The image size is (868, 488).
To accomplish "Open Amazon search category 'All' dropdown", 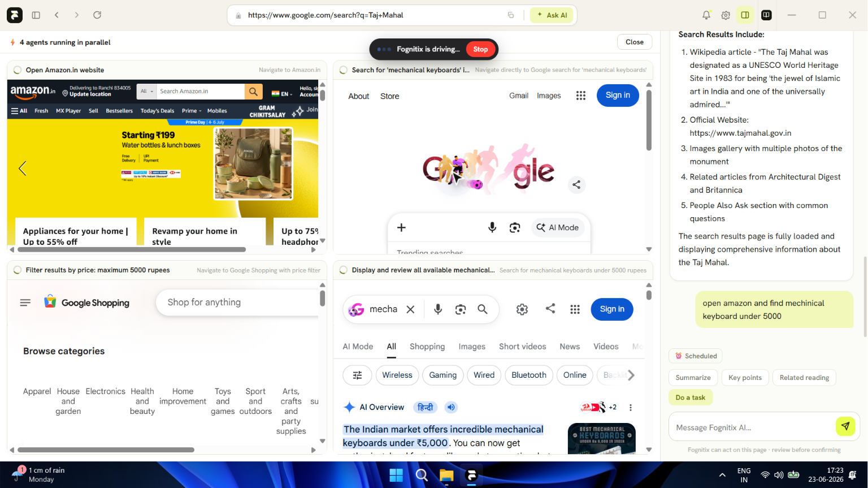I will pyautogui.click(x=147, y=91).
